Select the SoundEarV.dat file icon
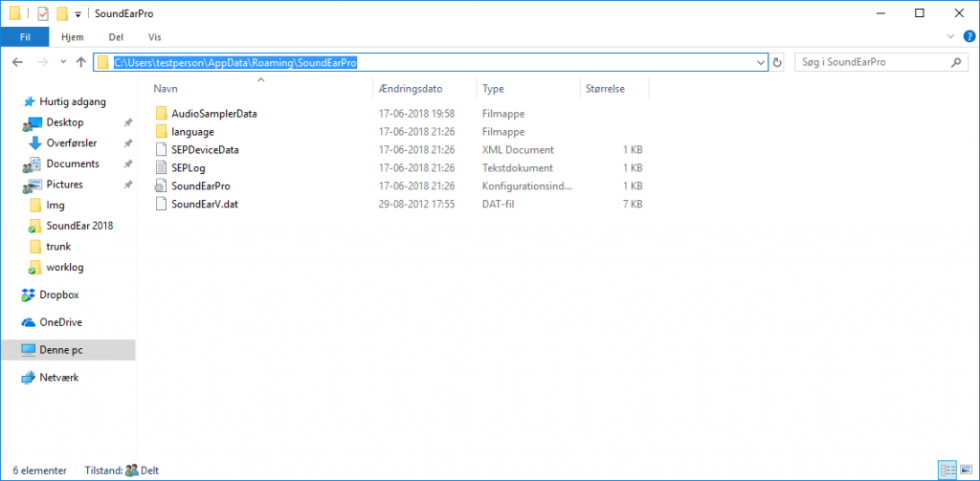 pos(161,204)
